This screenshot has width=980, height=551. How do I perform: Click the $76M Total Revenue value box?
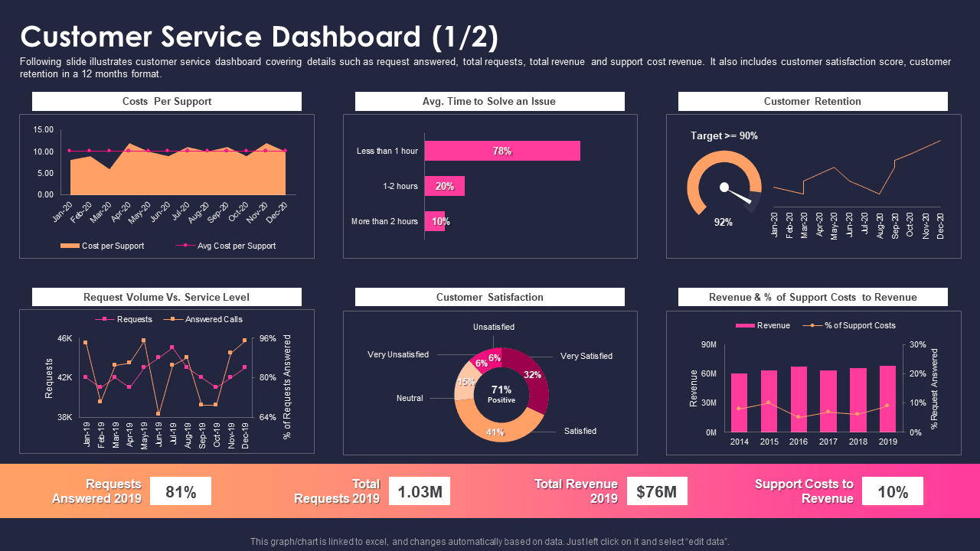point(657,491)
